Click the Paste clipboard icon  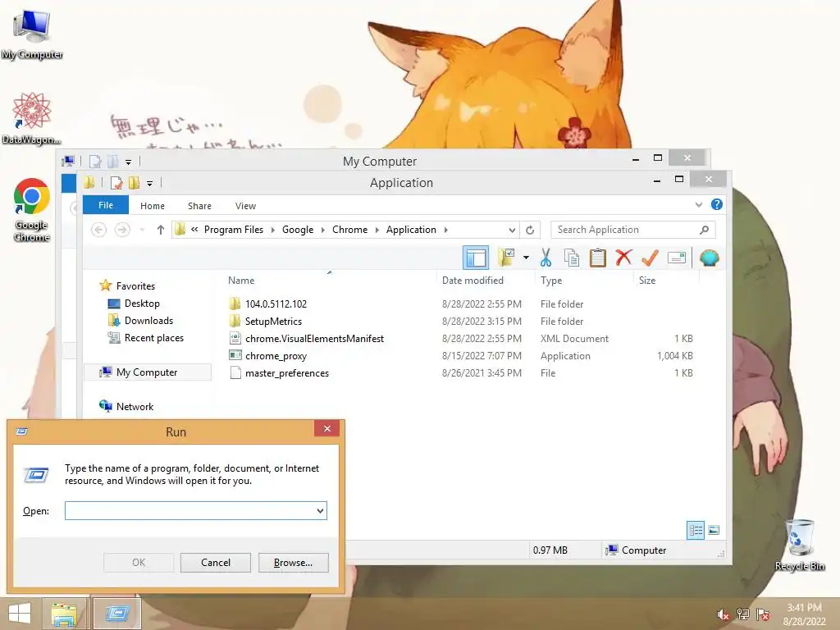point(597,258)
